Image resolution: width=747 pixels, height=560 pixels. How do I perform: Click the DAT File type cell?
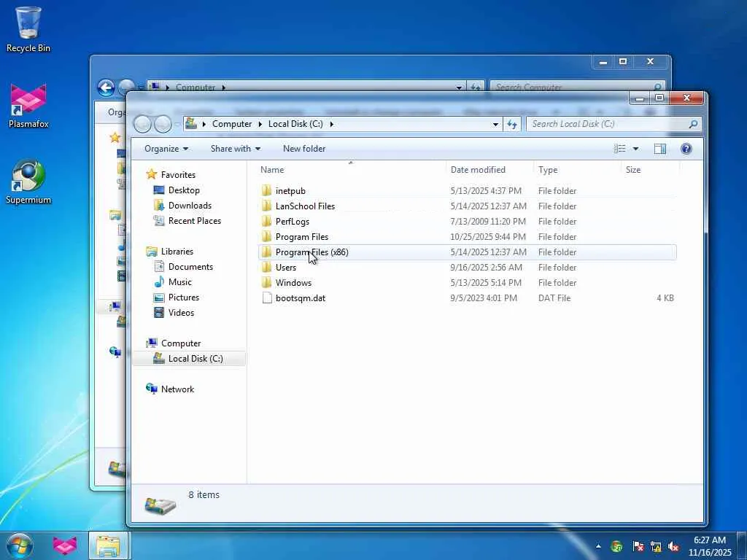tap(554, 298)
